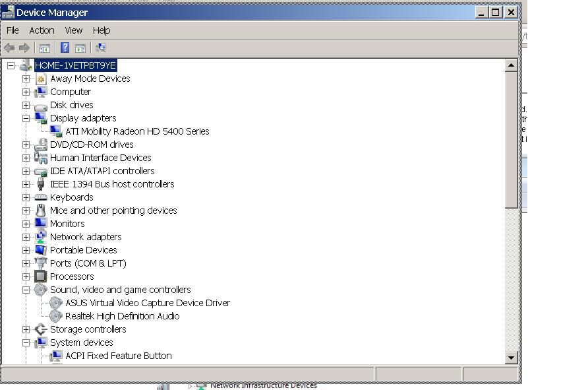Click the System devices category icon

coord(40,342)
